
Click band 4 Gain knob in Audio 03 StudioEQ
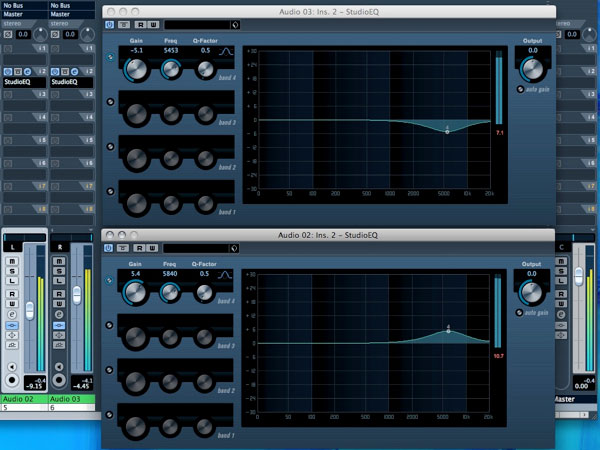pyautogui.click(x=136, y=69)
